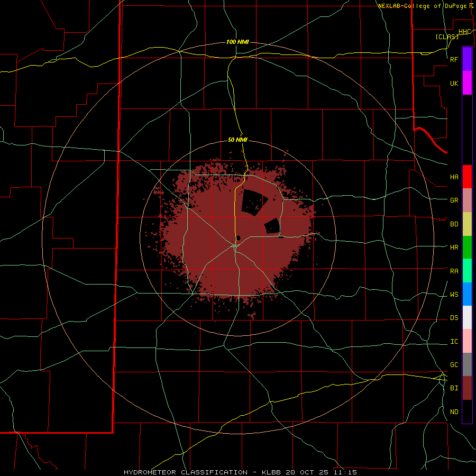This screenshot has height=476, width=476.
Task: Click the NEXLAB-College of DuPage credit text
Action: pyautogui.click(x=424, y=6)
